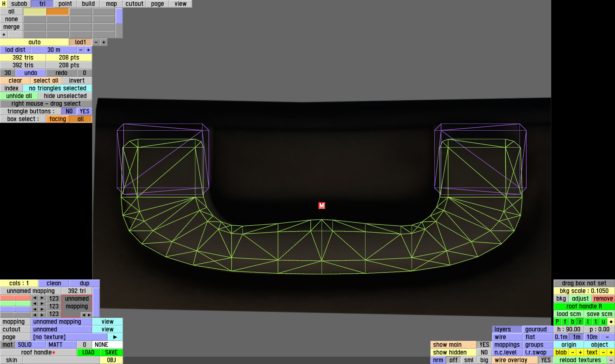Select the 'P' perspective view button
Viewport: 615px width, 364px height.
coord(557,322)
